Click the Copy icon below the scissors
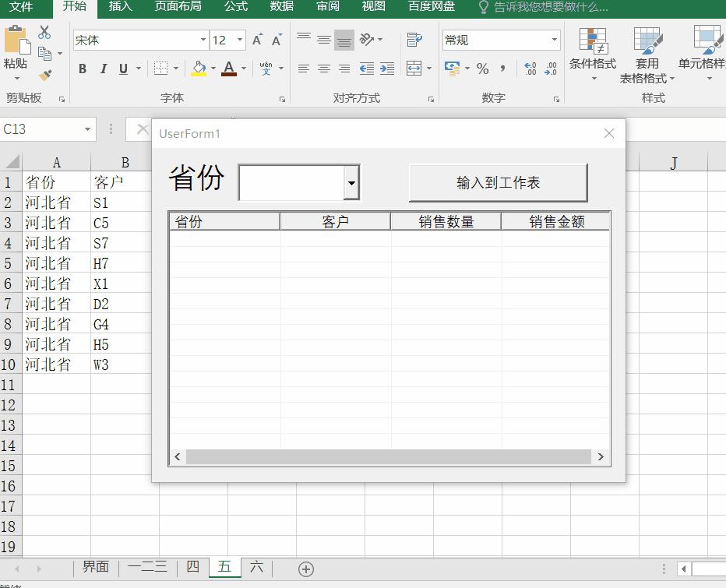 (44, 52)
